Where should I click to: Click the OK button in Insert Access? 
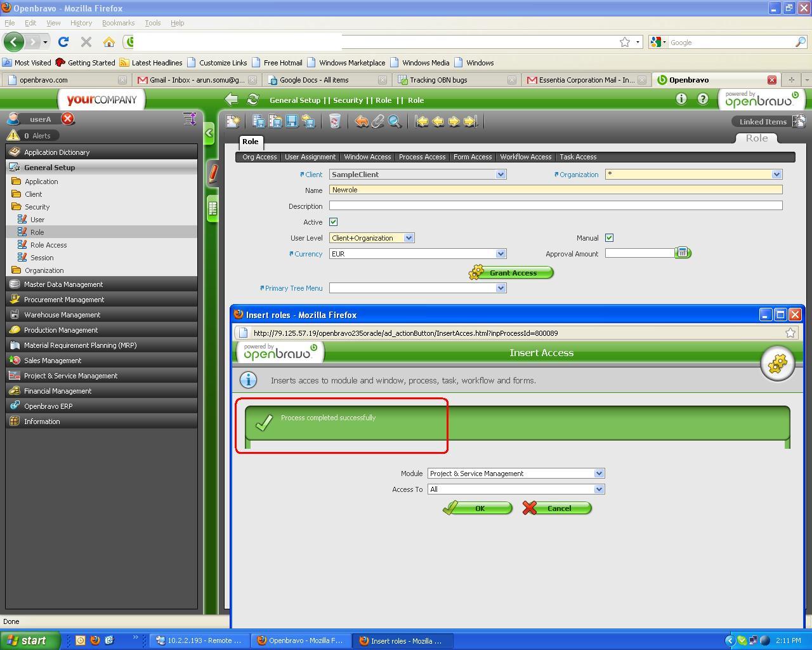click(x=478, y=508)
